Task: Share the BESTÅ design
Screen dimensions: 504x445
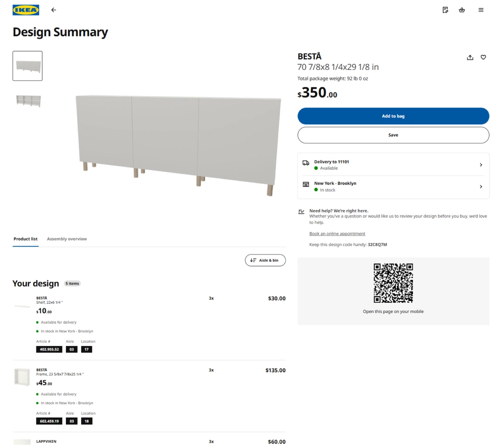Action: coord(470,57)
